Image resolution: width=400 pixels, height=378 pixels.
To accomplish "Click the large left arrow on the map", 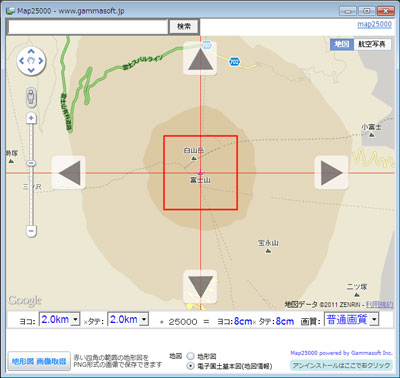I will point(69,173).
